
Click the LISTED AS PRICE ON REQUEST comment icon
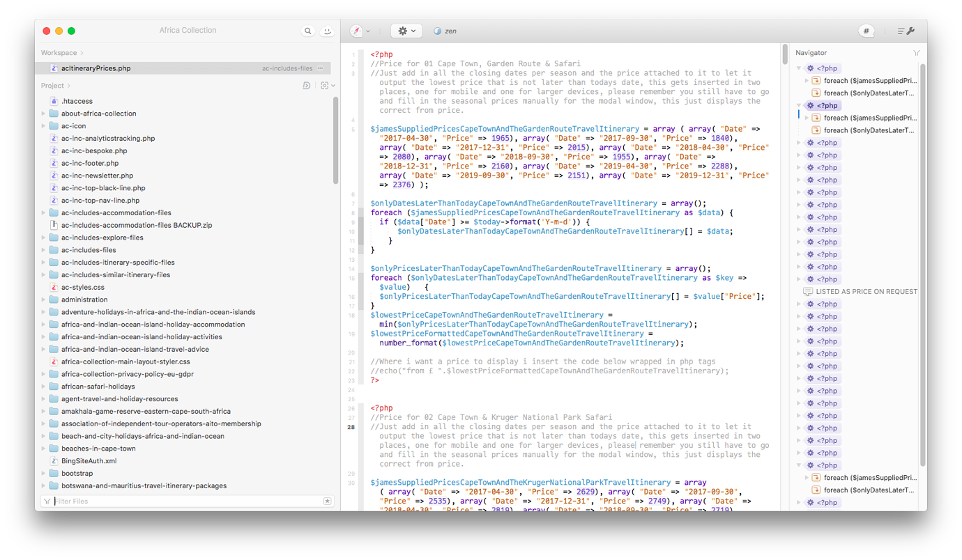[808, 292]
